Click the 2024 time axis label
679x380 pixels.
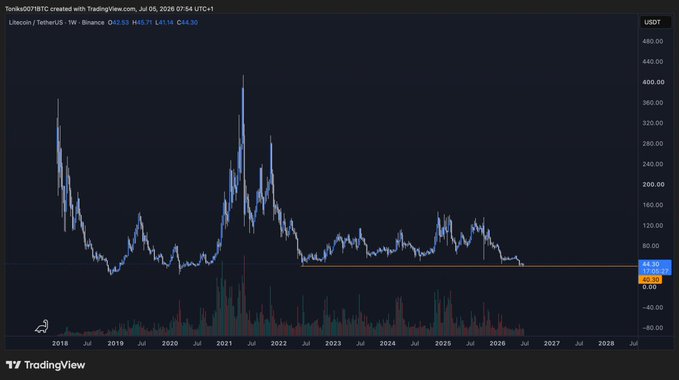tap(388, 343)
